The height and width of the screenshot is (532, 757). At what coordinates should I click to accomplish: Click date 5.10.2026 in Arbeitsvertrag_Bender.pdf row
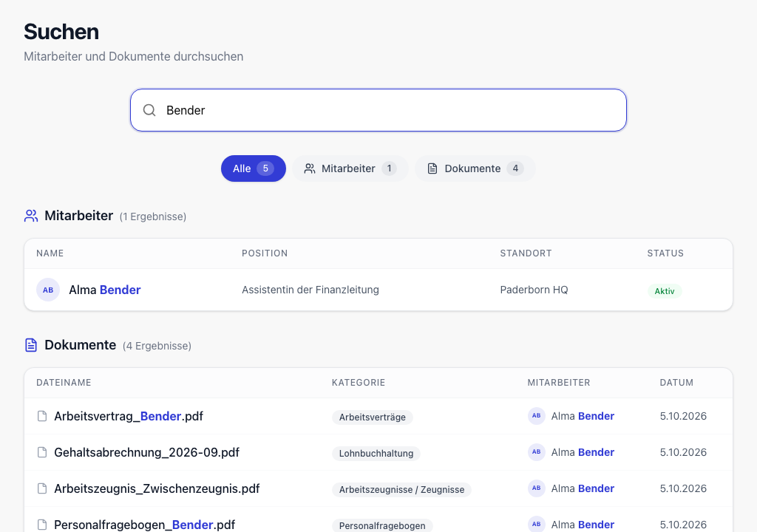[x=683, y=416]
